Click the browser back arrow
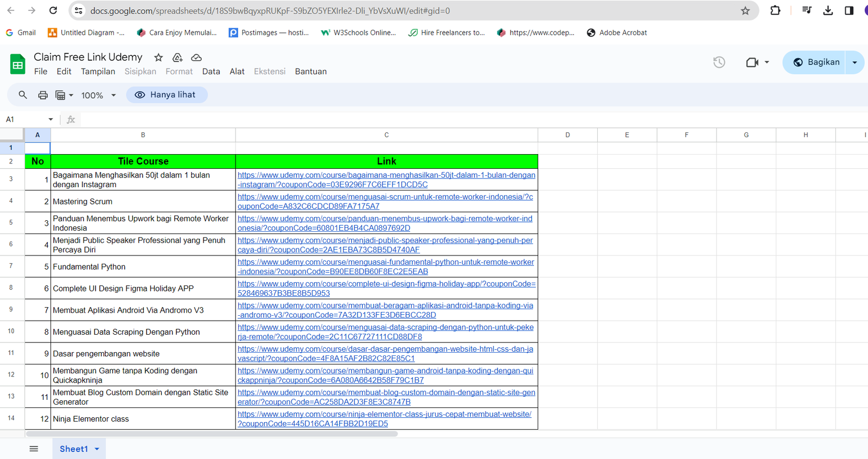Image resolution: width=868 pixels, height=459 pixels. click(x=11, y=10)
